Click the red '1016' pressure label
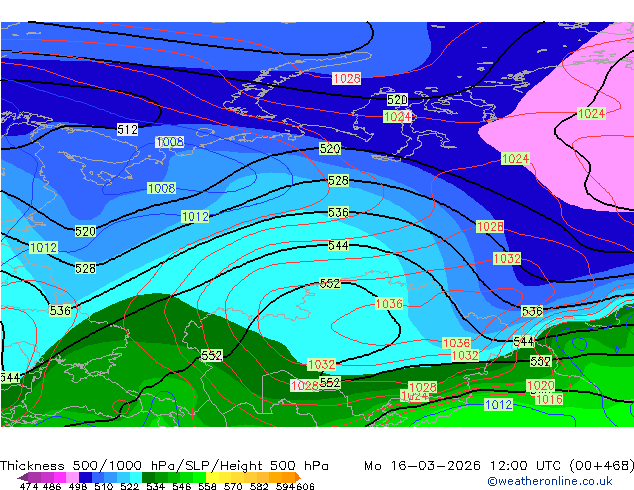The height and width of the screenshot is (490, 634). 549,399
